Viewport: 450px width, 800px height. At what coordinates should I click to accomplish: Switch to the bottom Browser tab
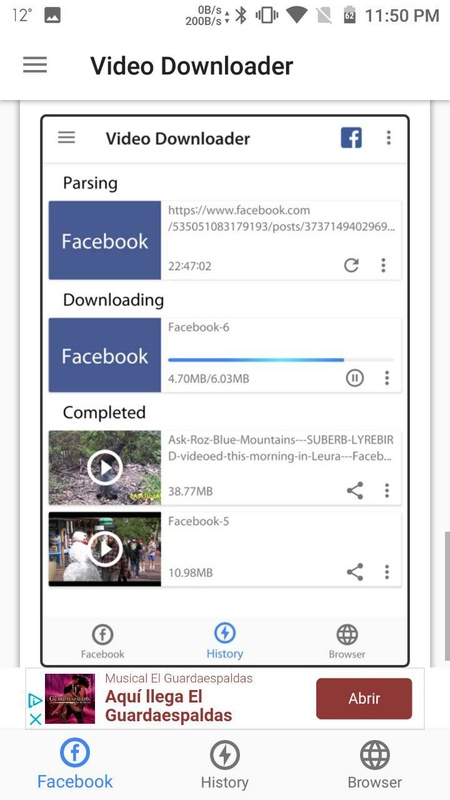374,764
